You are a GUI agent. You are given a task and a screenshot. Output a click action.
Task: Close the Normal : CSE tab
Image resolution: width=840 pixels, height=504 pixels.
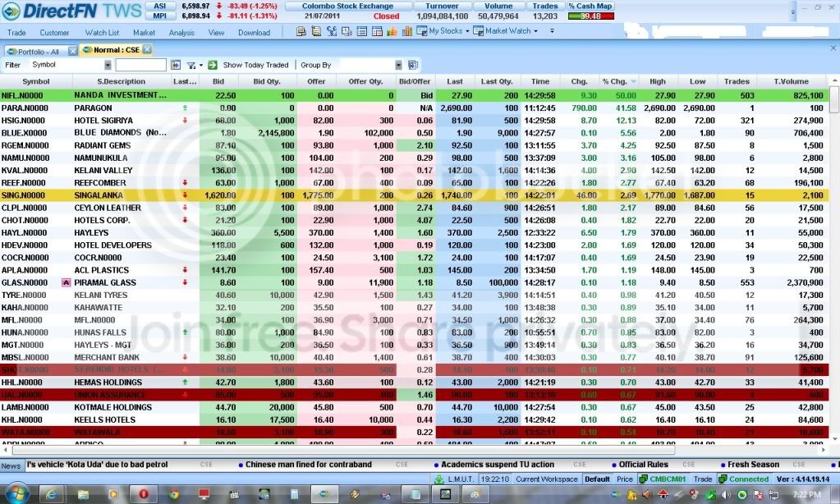pyautogui.click(x=147, y=49)
